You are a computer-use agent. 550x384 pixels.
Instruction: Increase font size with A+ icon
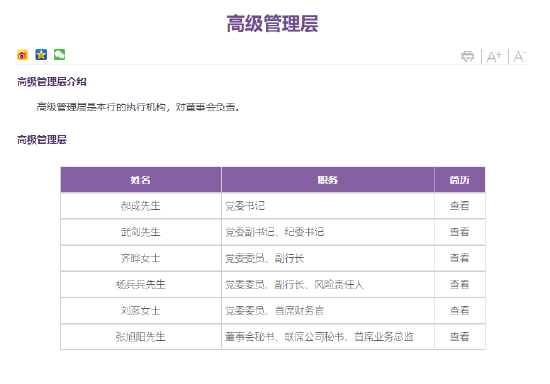(494, 56)
